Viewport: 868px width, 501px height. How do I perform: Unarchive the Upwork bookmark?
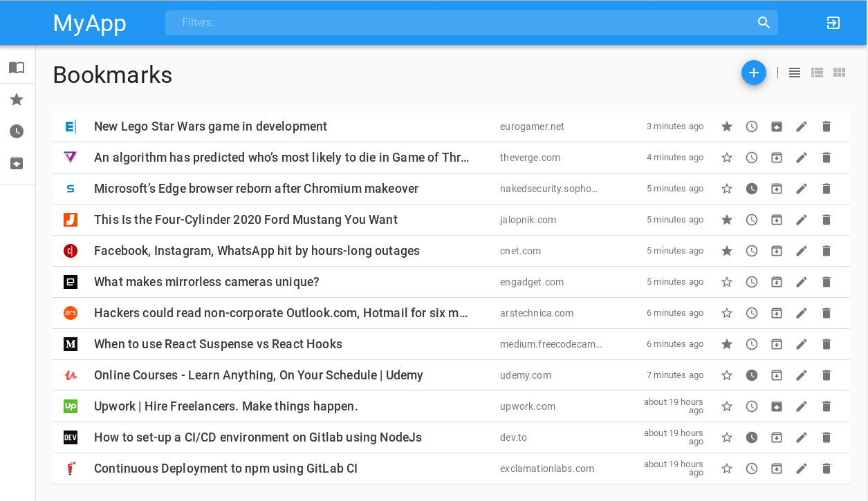click(777, 406)
